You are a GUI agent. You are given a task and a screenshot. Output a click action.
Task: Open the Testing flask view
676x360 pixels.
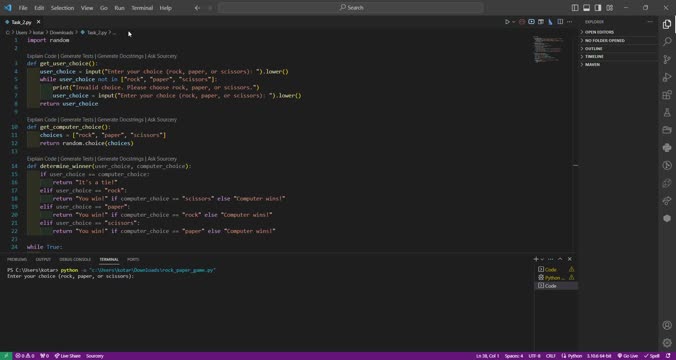tap(667, 113)
